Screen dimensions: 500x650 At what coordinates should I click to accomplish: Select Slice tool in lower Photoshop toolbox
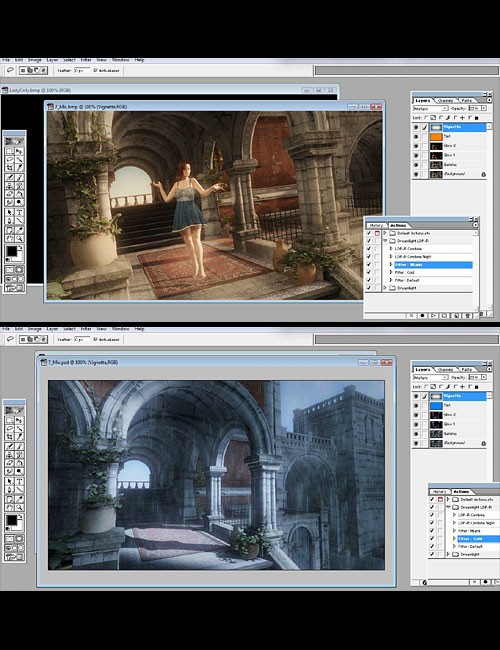tap(19, 437)
